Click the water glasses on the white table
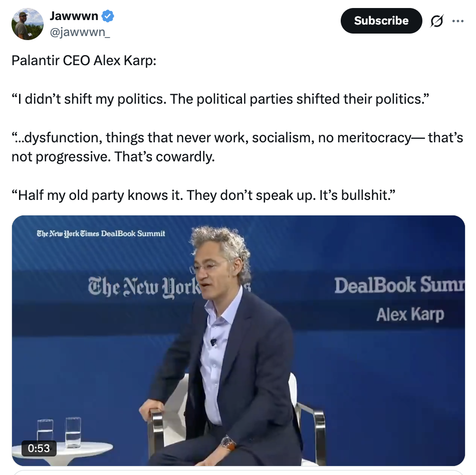Screen dimensions: 476x475 60,432
